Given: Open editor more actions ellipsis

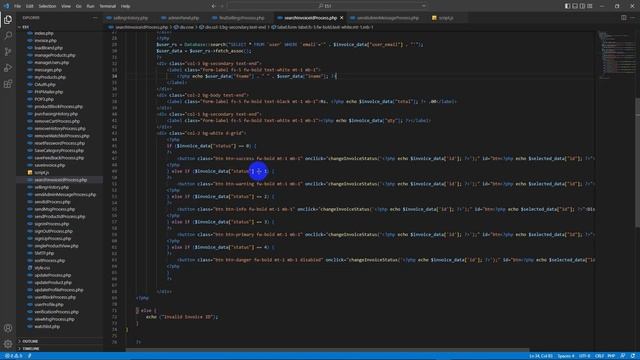Looking at the screenshot, I should [x=632, y=18].
